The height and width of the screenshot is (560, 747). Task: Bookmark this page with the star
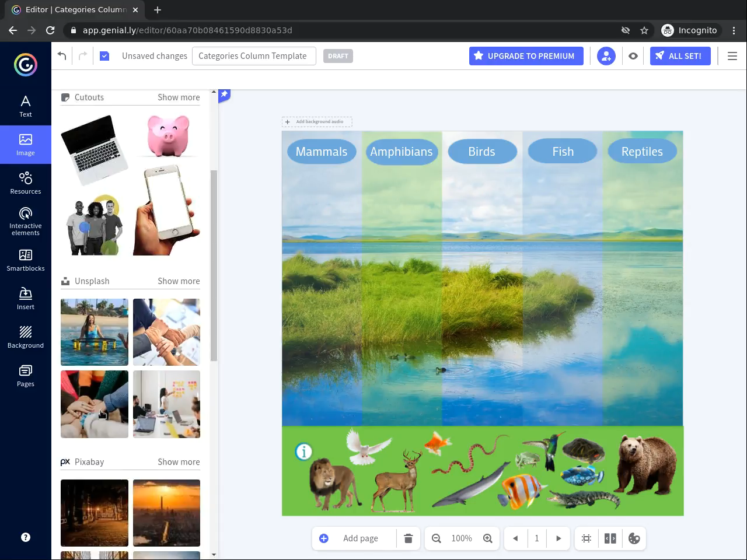[x=644, y=30]
